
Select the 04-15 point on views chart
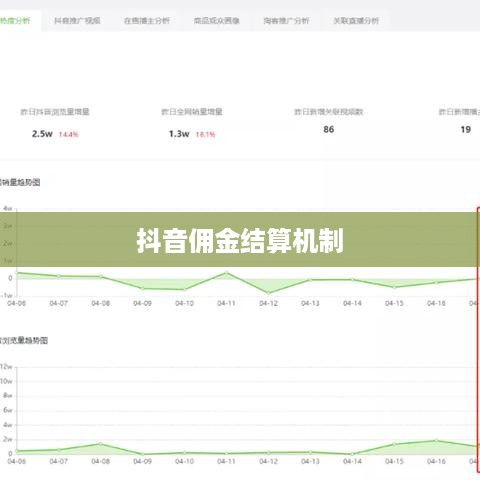(x=395, y=444)
